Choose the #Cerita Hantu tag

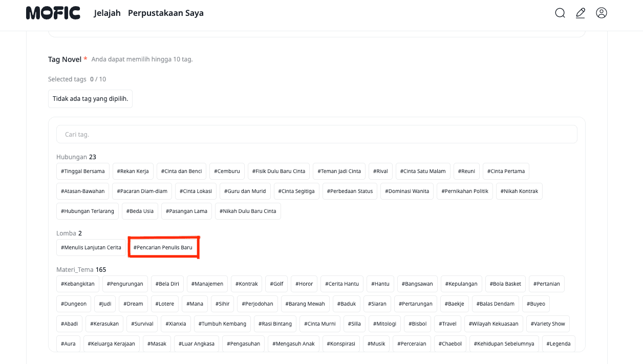(x=343, y=284)
